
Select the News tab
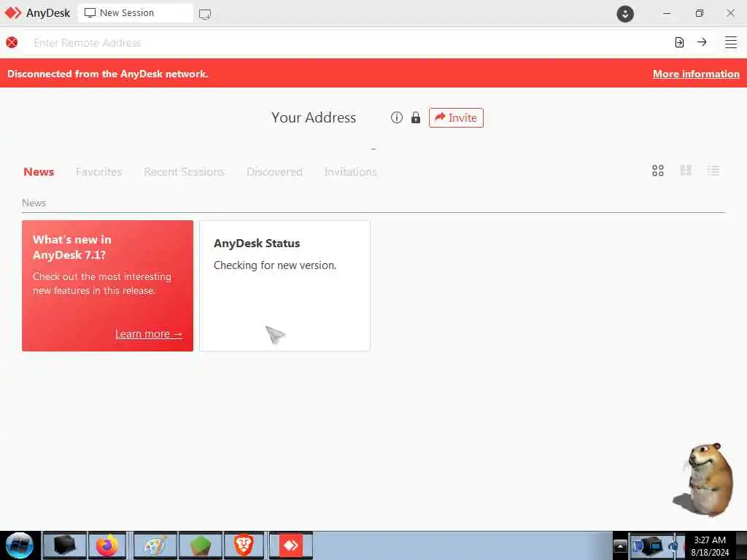tap(39, 172)
